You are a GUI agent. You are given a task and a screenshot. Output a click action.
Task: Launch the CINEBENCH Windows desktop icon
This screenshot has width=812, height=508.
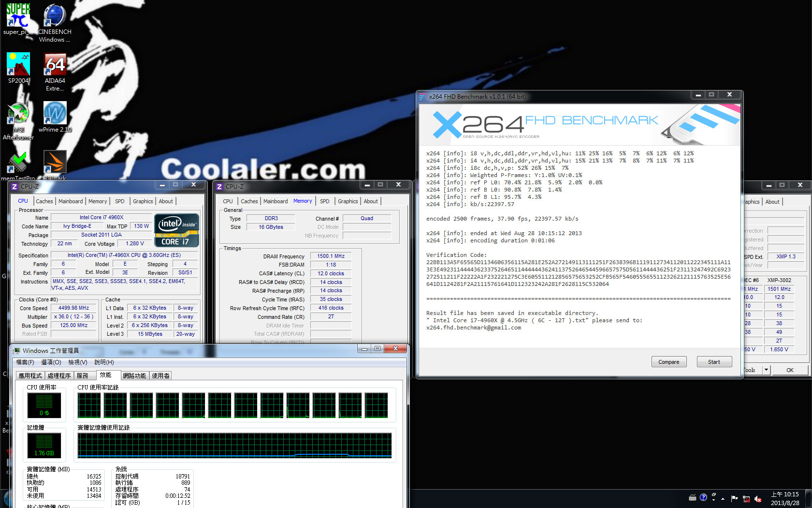tap(55, 23)
